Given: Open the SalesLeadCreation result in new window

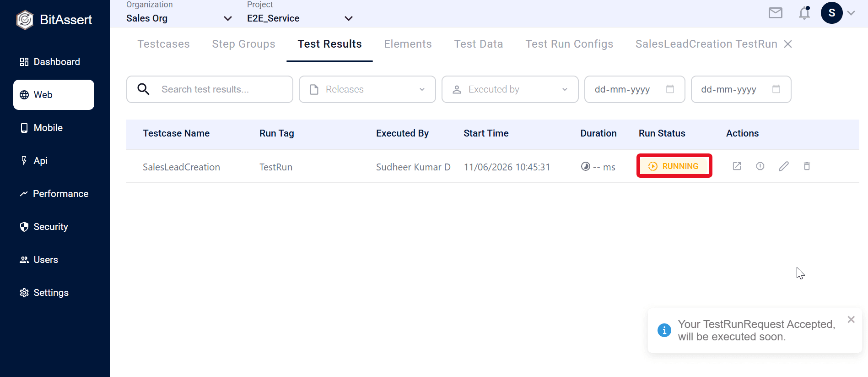Looking at the screenshot, I should point(737,166).
